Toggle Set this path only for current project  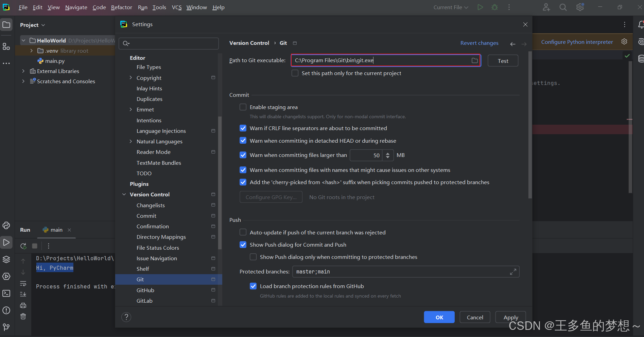(x=295, y=73)
